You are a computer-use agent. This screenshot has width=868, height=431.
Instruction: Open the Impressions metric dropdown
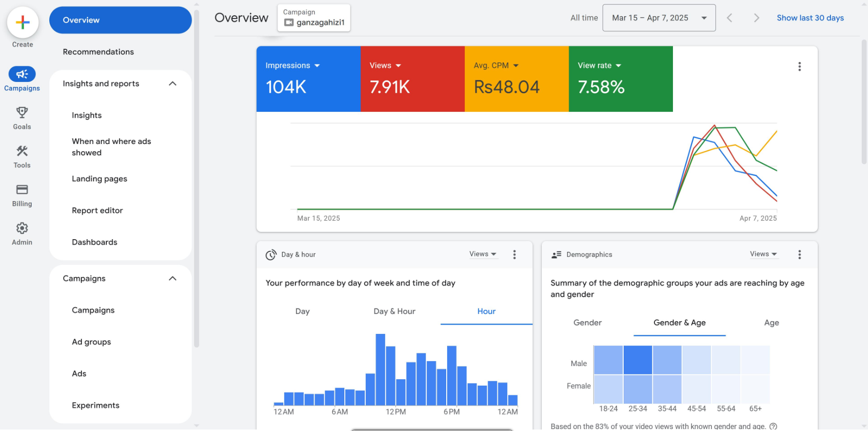pyautogui.click(x=293, y=65)
